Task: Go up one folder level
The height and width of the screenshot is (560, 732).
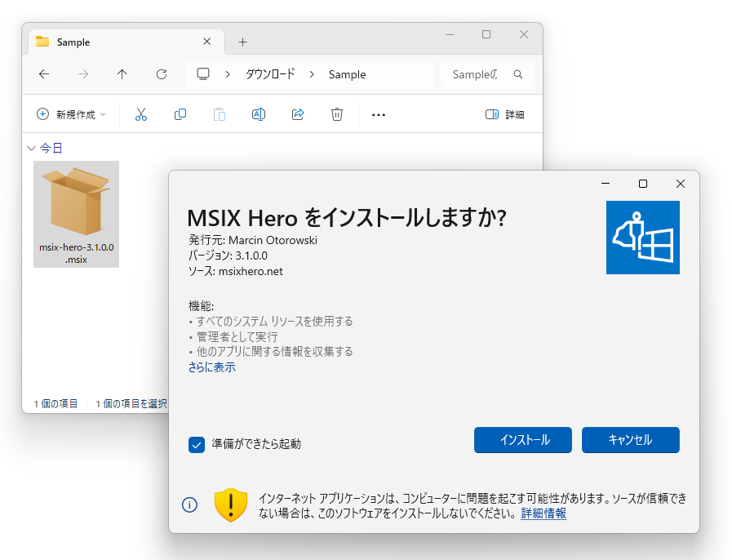Action: [x=122, y=73]
